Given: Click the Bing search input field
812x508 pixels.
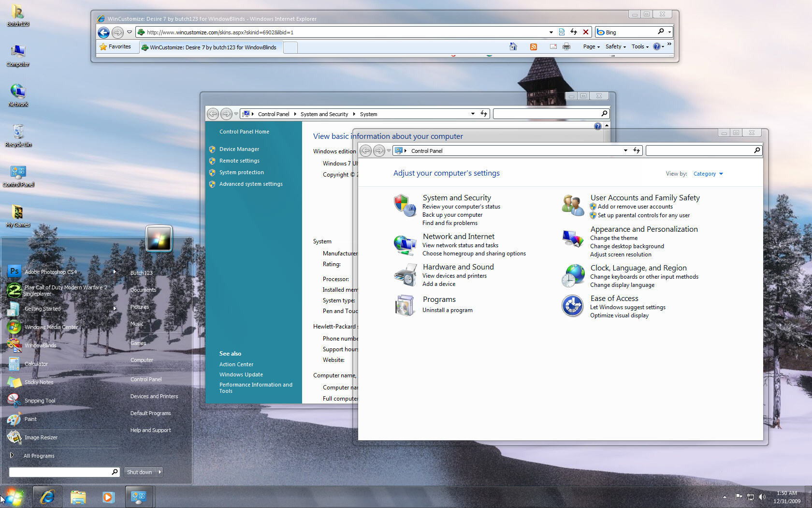Looking at the screenshot, I should point(630,32).
